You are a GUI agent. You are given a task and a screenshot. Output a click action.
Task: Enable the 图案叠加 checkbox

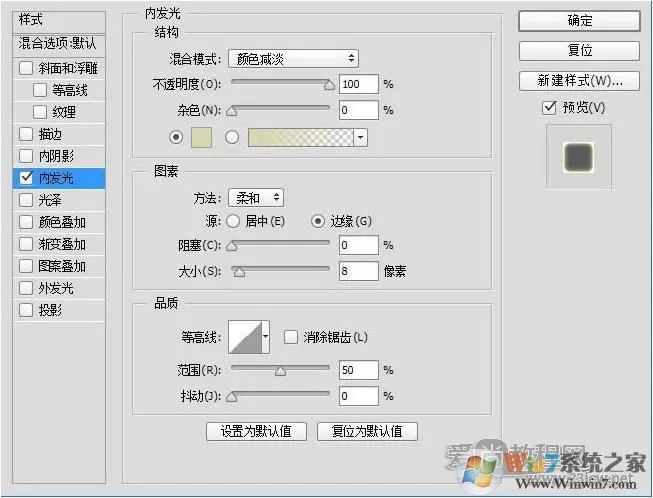26,266
